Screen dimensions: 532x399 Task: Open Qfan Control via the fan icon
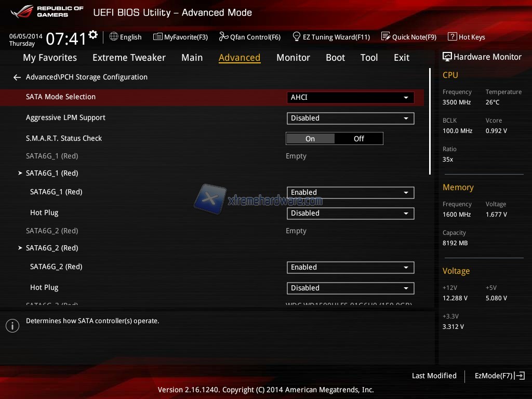[x=223, y=37]
